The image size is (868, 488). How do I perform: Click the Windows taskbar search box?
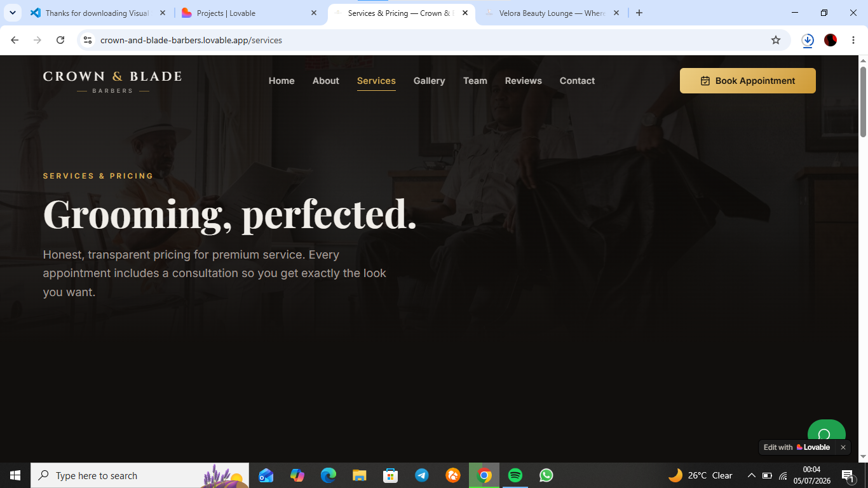point(140,475)
